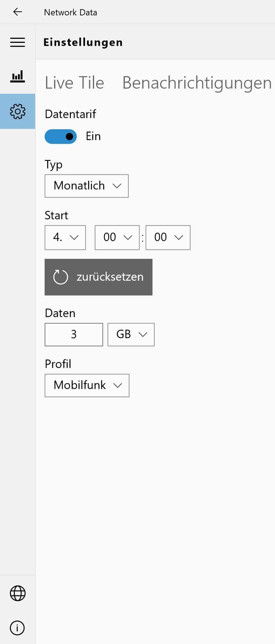Go back using the arrow icon
Image resolution: width=275 pixels, height=644 pixels.
[18, 12]
